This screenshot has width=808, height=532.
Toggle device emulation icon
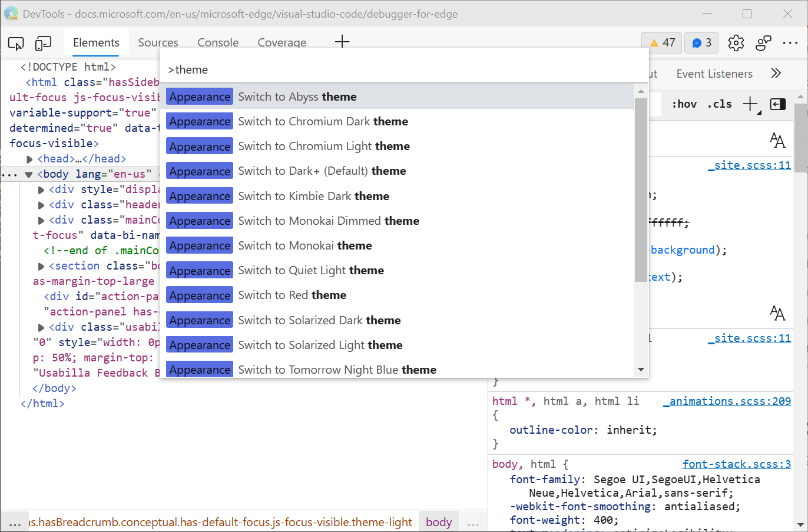44,43
